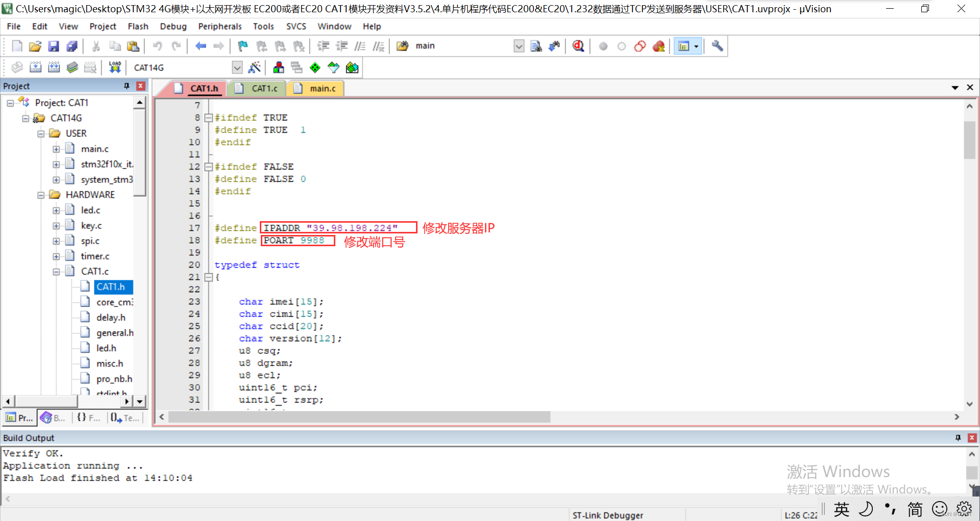Select timer.c in project tree

click(x=95, y=256)
